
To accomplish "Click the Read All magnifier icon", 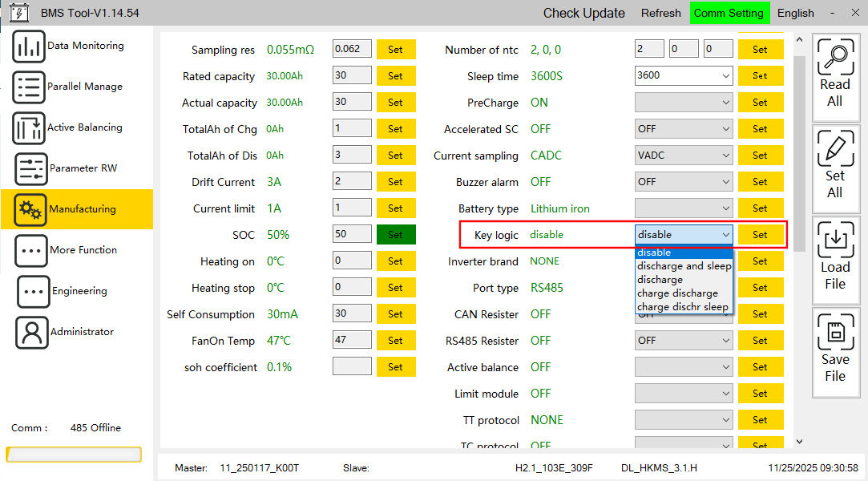I will click(x=834, y=58).
